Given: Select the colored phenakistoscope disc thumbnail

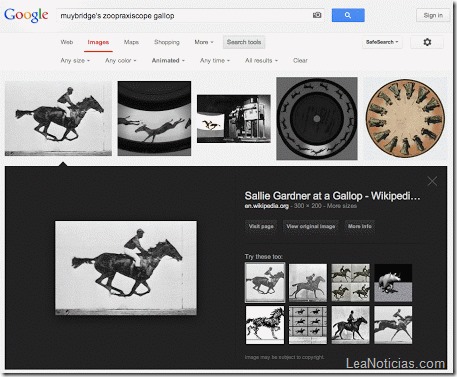Looking at the screenshot, I should click(x=405, y=119).
